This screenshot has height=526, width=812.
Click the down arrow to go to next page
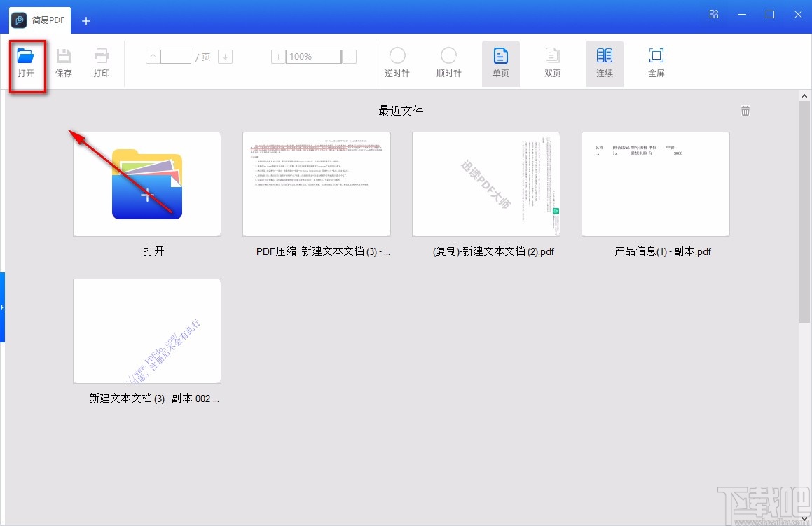pos(226,57)
